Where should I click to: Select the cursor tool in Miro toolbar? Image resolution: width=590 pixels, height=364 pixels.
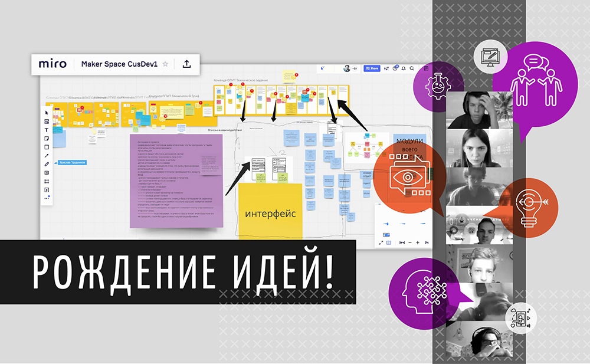point(47,112)
